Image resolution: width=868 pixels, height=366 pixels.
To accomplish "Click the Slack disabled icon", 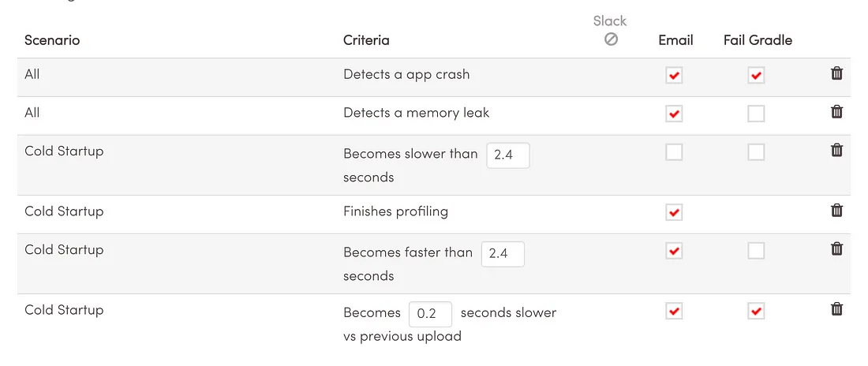I will coord(611,39).
